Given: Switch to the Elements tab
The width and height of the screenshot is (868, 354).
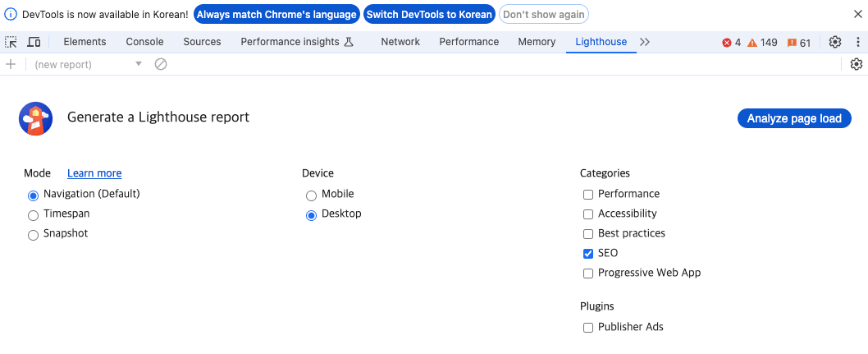Looking at the screenshot, I should [x=85, y=42].
